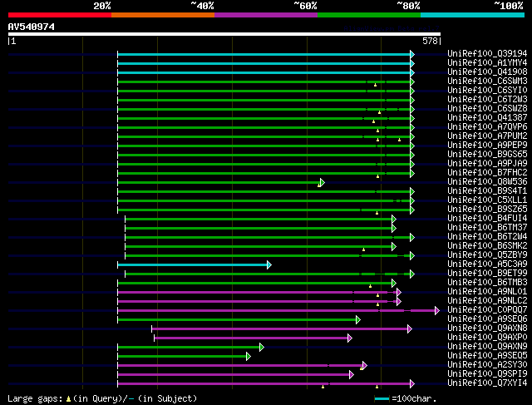Click the UniRef100_B9ET99 label
This screenshot has width=532, height=405.
click(487, 274)
